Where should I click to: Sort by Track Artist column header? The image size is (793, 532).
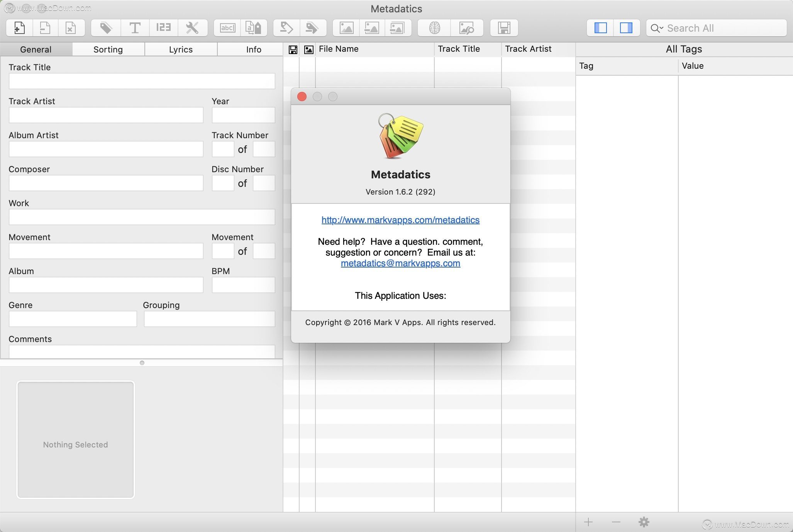[539, 49]
